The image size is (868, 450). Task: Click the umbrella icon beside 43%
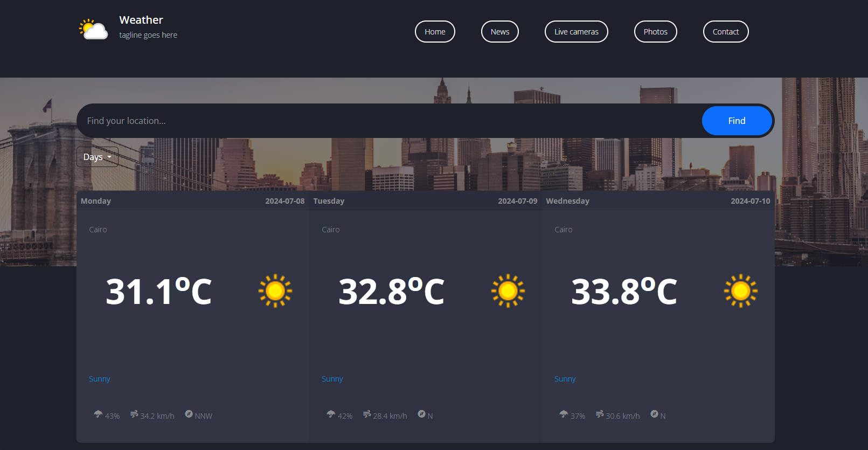[x=98, y=414]
